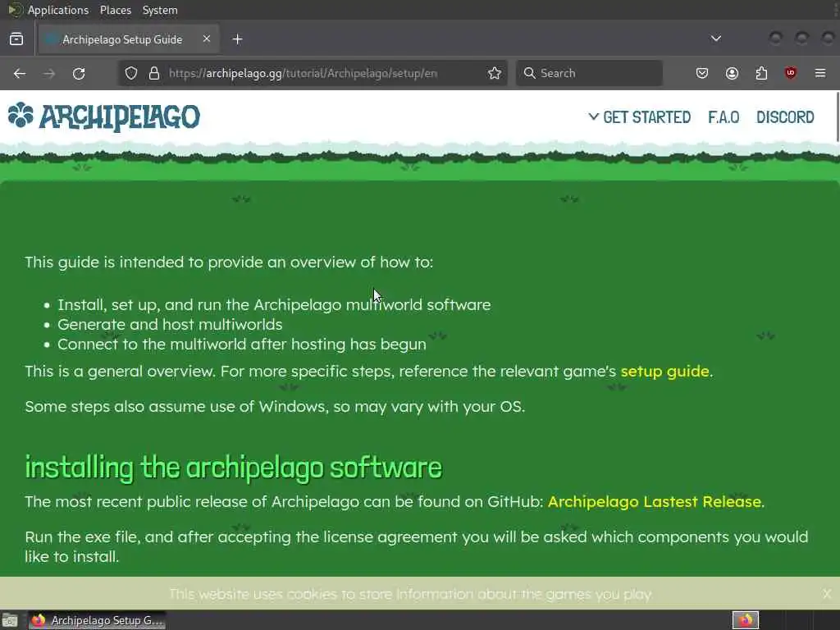The height and width of the screenshot is (630, 840).
Task: Click the show desktop taskbar icon
Action: pos(10,621)
